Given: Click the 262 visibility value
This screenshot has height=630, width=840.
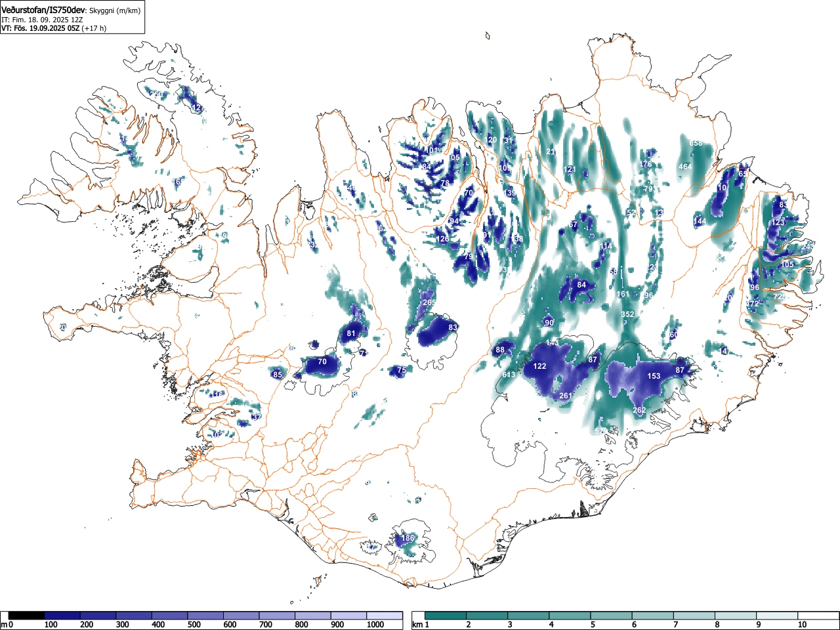Looking at the screenshot, I should (639, 410).
